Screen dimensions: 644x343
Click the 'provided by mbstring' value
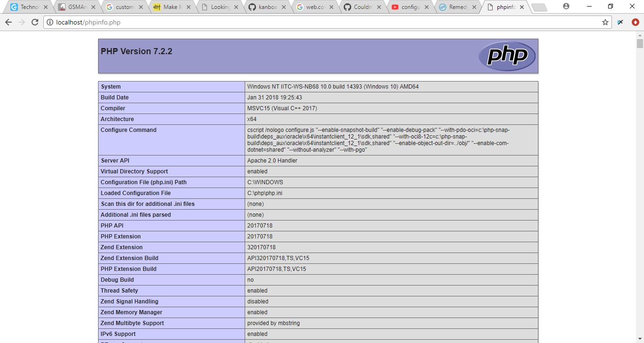[x=273, y=323]
